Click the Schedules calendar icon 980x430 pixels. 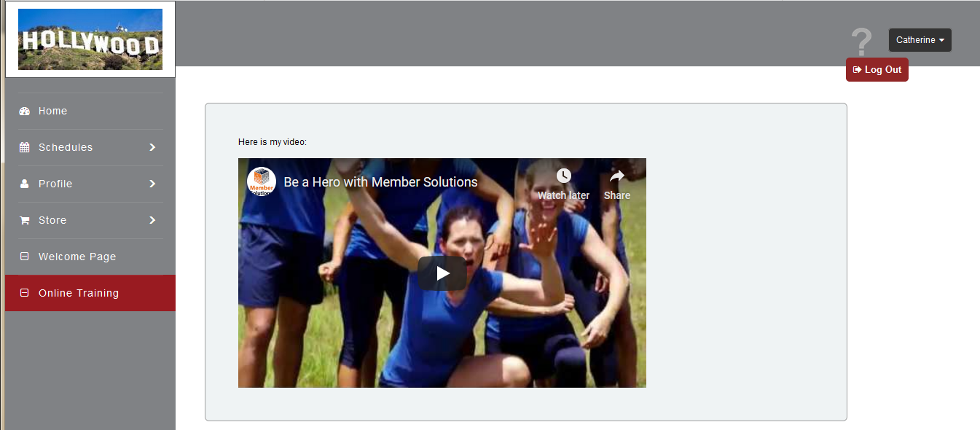pos(24,148)
